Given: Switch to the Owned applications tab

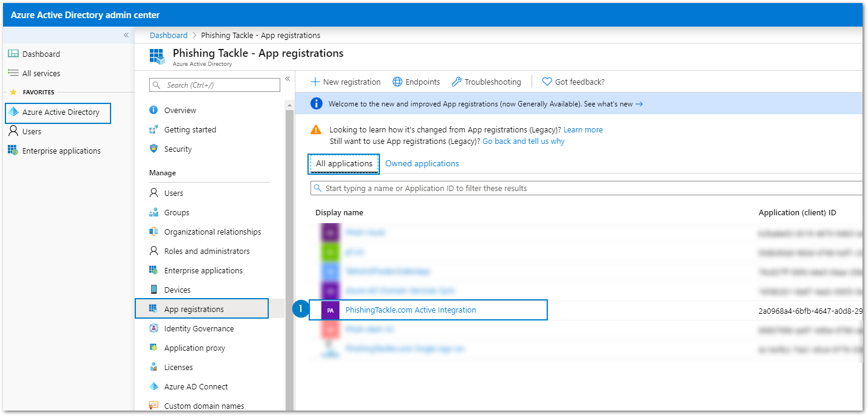Looking at the screenshot, I should [422, 163].
